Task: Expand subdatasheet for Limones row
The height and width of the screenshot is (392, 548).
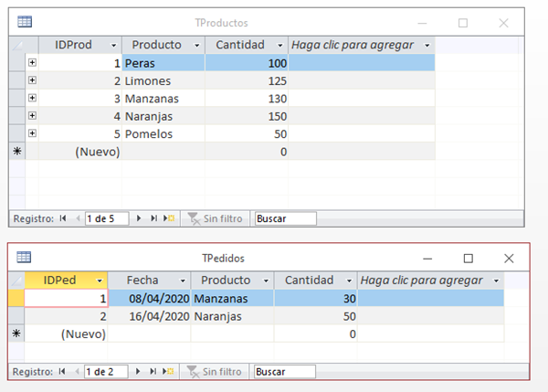Action: pyautogui.click(x=32, y=80)
